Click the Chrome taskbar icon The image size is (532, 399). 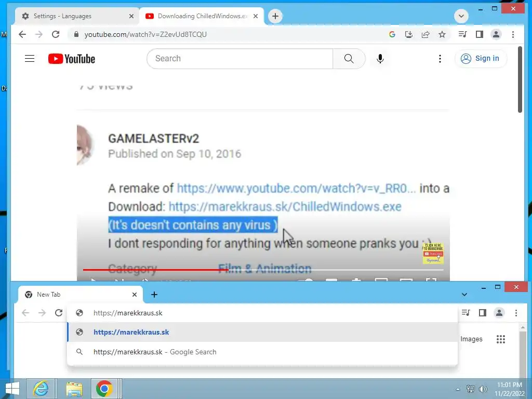[x=104, y=389]
